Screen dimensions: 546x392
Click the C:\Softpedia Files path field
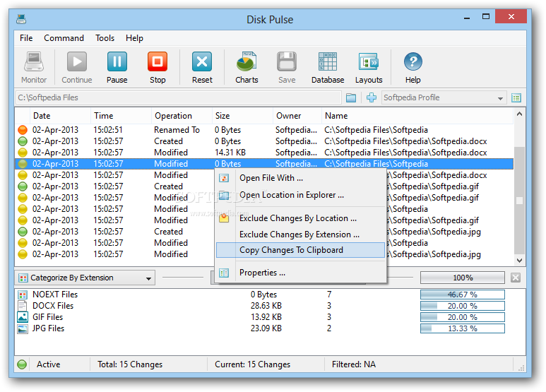[178, 98]
